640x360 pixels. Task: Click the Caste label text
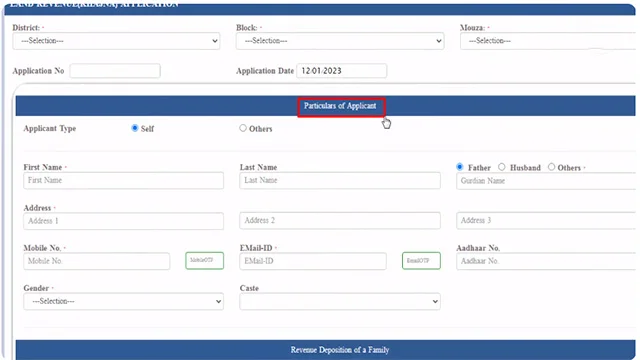click(x=249, y=288)
